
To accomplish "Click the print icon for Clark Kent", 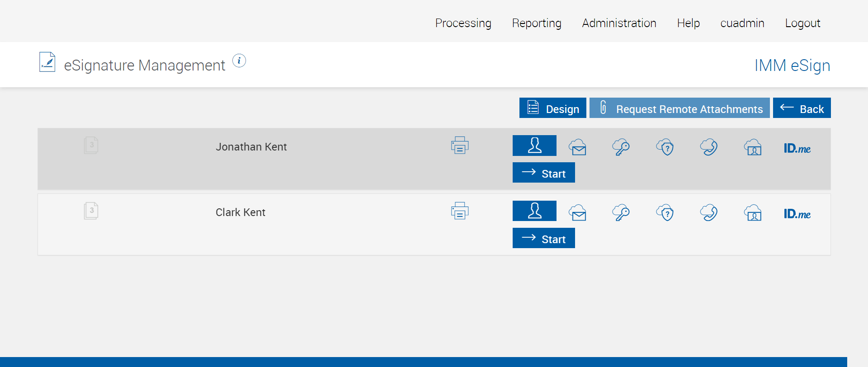I will coord(459,211).
